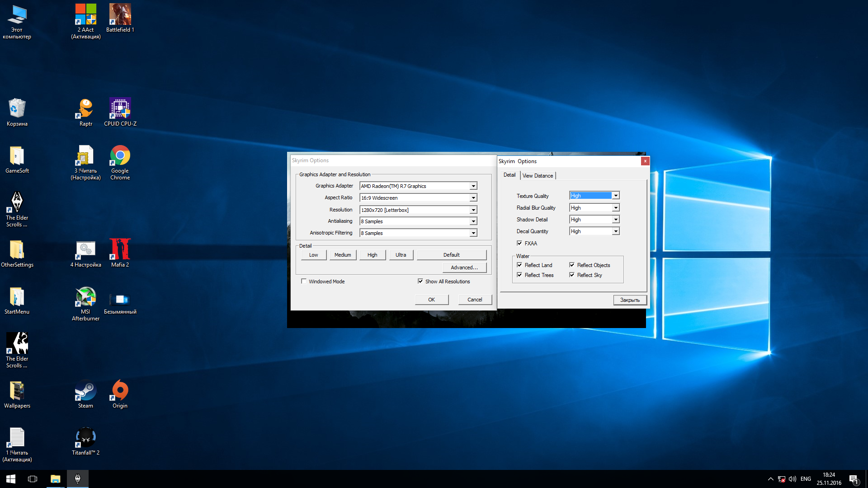
Task: Select the Mafia 2 desktop shortcut
Action: click(x=120, y=253)
